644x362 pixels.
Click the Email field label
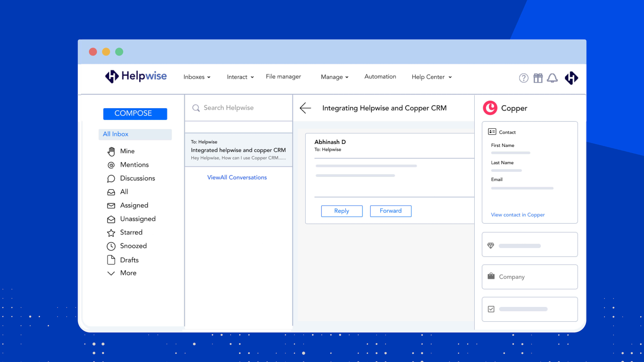point(497,180)
